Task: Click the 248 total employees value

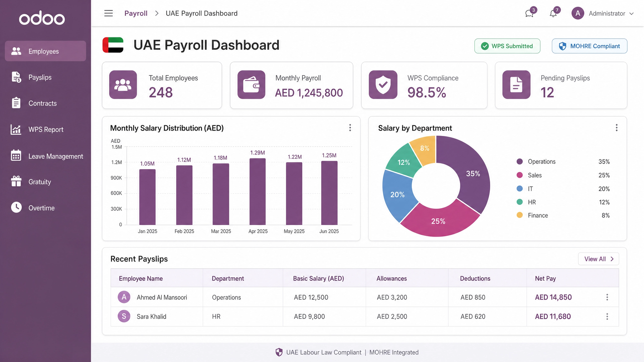Action: [161, 93]
